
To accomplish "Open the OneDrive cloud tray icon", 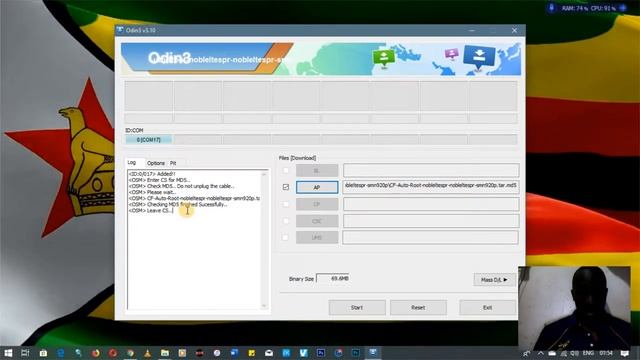I will click(x=552, y=353).
